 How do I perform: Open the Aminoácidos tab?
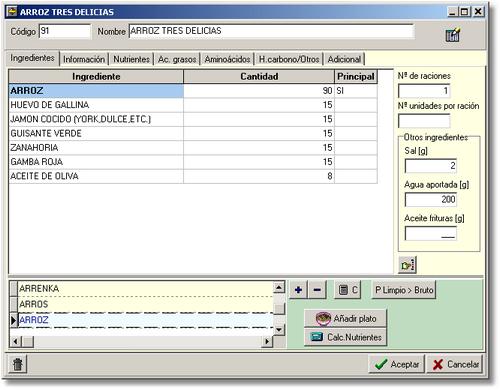(x=227, y=59)
